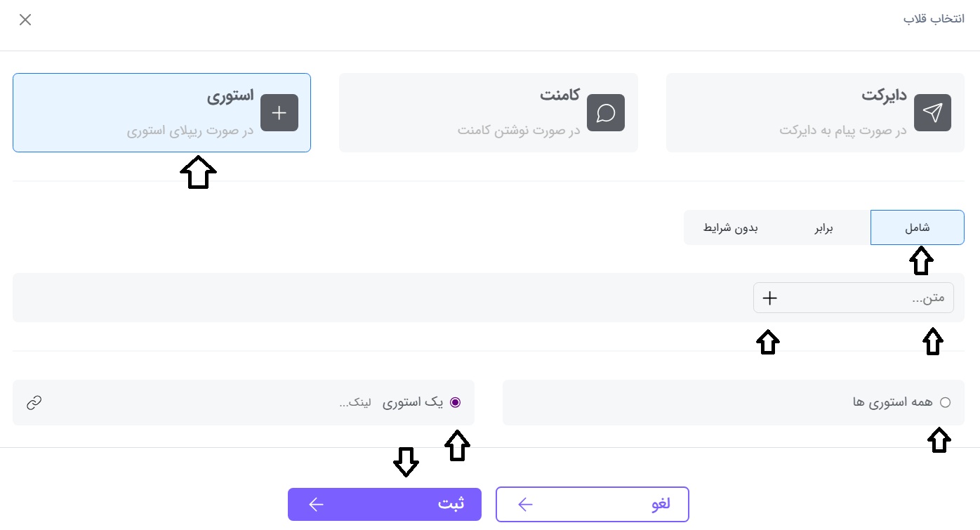Select the کامنت hook card
Screen dimensions: 980x530
point(489,112)
